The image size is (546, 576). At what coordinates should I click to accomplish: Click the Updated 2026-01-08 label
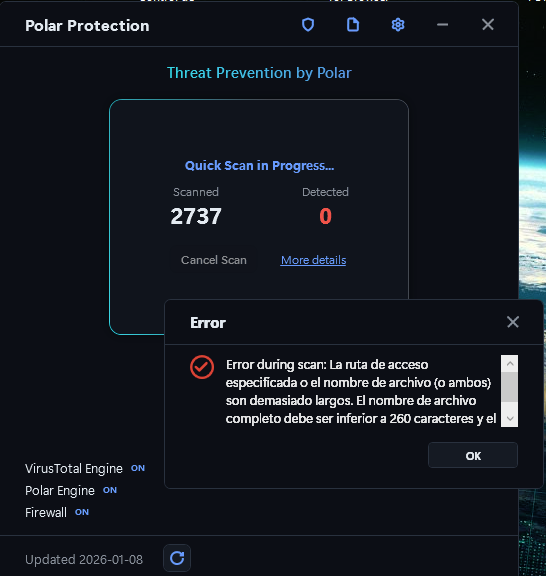click(84, 559)
